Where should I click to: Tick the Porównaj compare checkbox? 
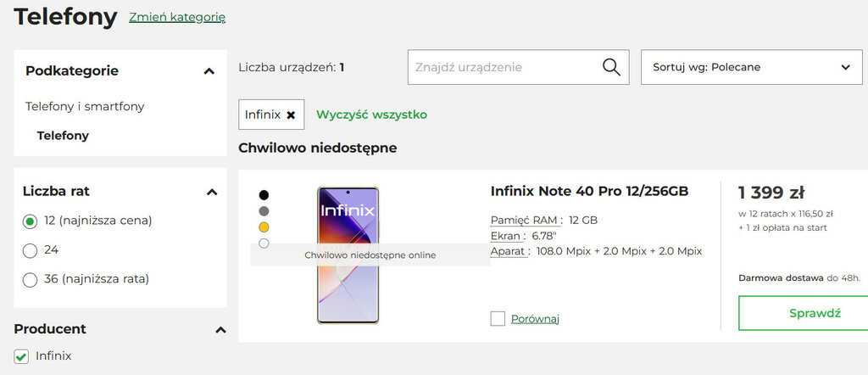coord(498,319)
